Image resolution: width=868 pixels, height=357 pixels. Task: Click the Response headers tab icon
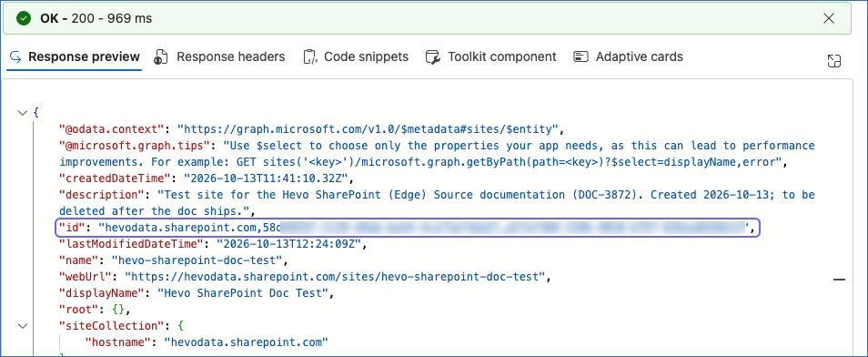click(x=161, y=56)
